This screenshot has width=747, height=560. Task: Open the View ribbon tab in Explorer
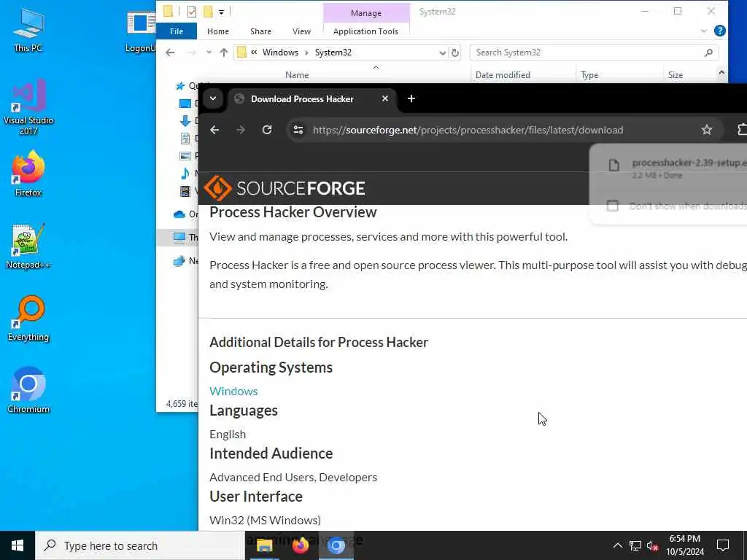click(301, 31)
